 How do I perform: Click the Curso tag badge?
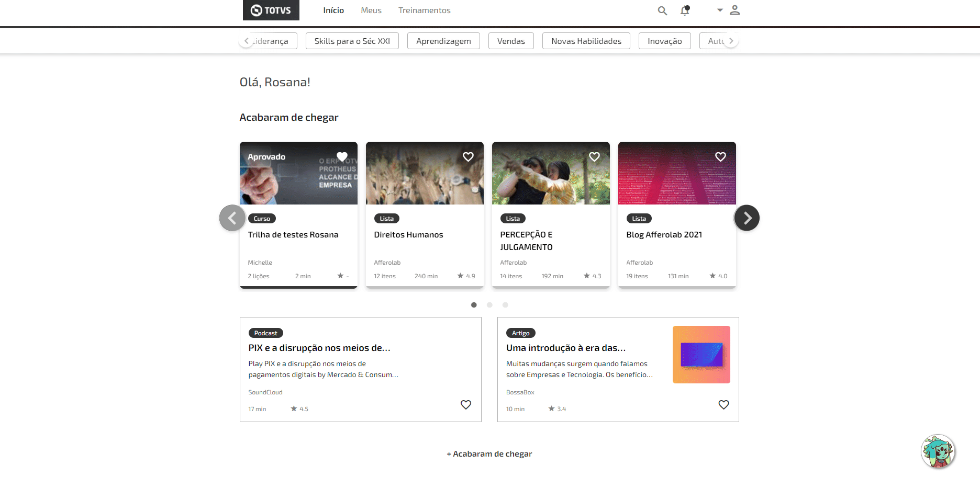click(x=262, y=219)
